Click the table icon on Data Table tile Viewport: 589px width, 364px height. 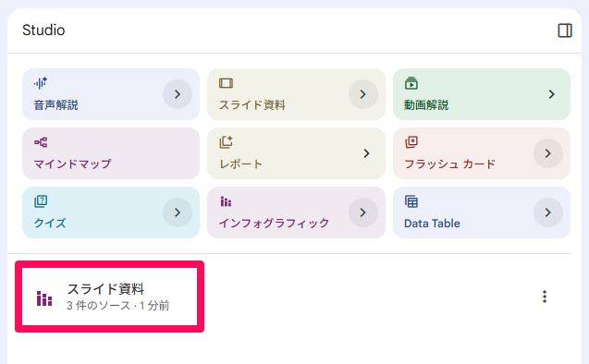coord(411,201)
